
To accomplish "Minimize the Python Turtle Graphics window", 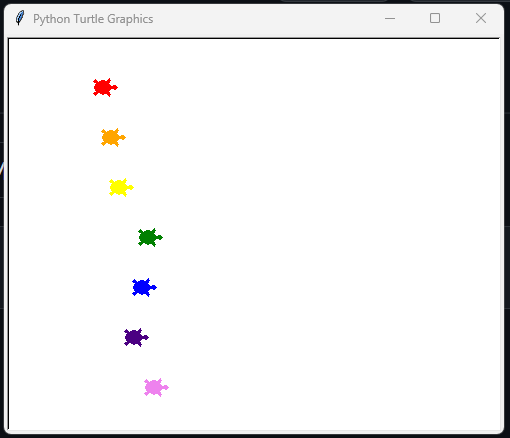I will pos(390,18).
